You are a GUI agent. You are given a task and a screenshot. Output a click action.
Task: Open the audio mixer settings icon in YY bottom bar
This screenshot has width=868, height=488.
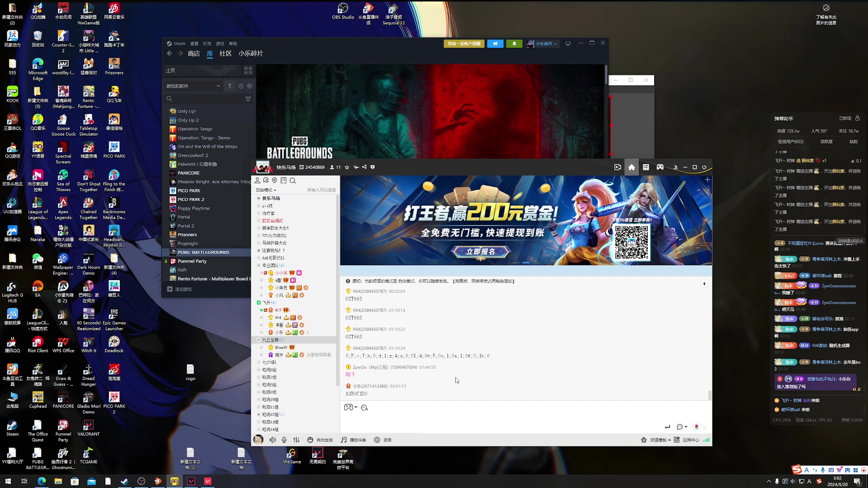point(296,440)
